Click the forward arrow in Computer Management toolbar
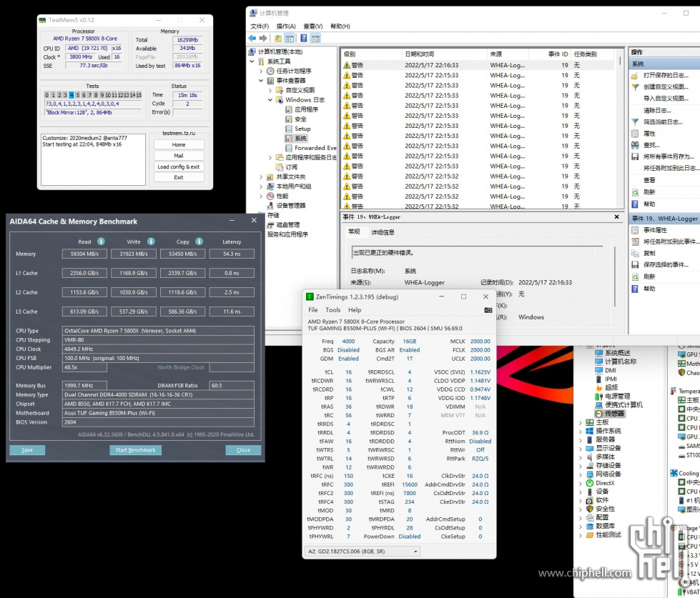Image resolution: width=700 pixels, height=598 pixels. point(263,39)
